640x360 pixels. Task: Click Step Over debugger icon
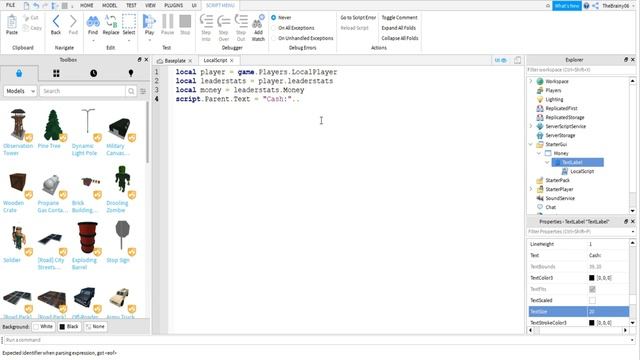point(224,21)
